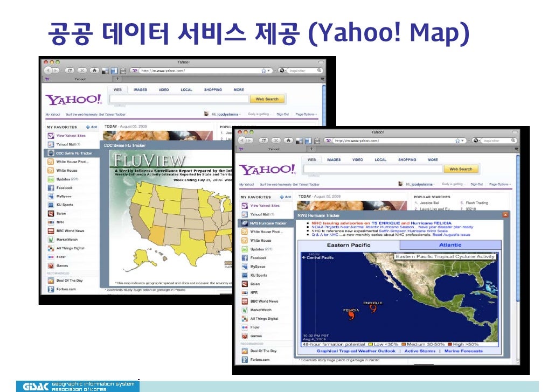Image resolution: width=555 pixels, height=392 pixels.
Task: Click the Back arrow in back browser window
Action: click(48, 71)
